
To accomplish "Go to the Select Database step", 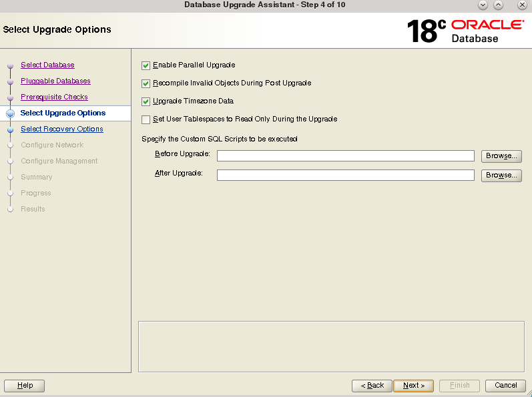I will click(x=47, y=65).
